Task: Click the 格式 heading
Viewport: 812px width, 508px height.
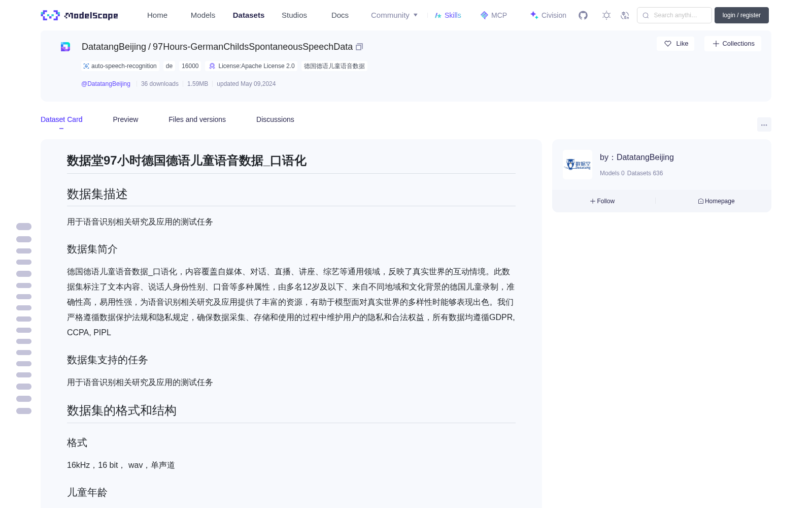Action: (x=77, y=442)
